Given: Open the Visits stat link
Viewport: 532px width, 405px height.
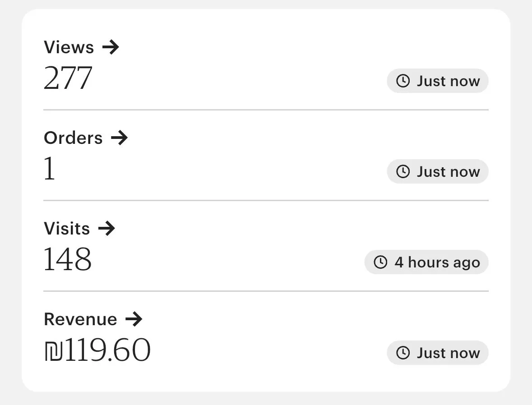Looking at the screenshot, I should click(x=67, y=228).
